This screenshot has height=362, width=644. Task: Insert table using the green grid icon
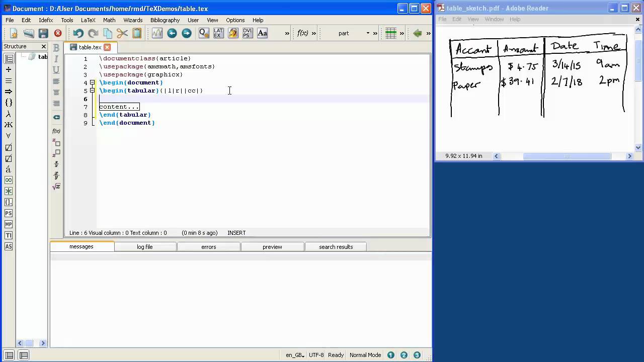pyautogui.click(x=391, y=33)
